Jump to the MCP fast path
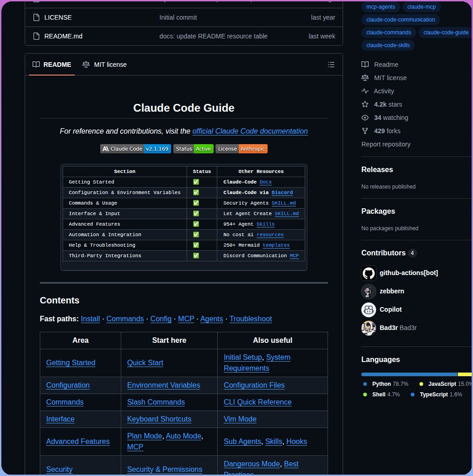 [x=186, y=319]
